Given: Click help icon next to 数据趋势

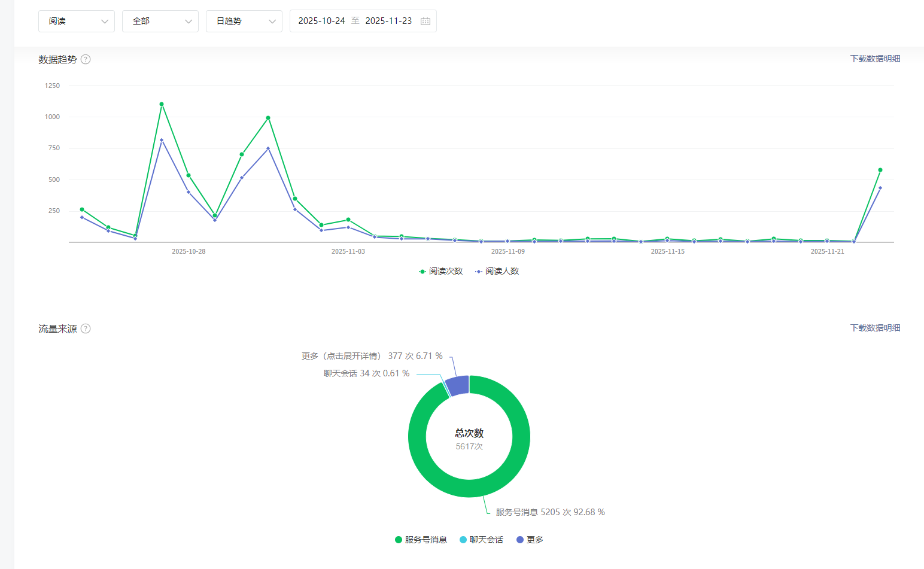Looking at the screenshot, I should coord(86,59).
